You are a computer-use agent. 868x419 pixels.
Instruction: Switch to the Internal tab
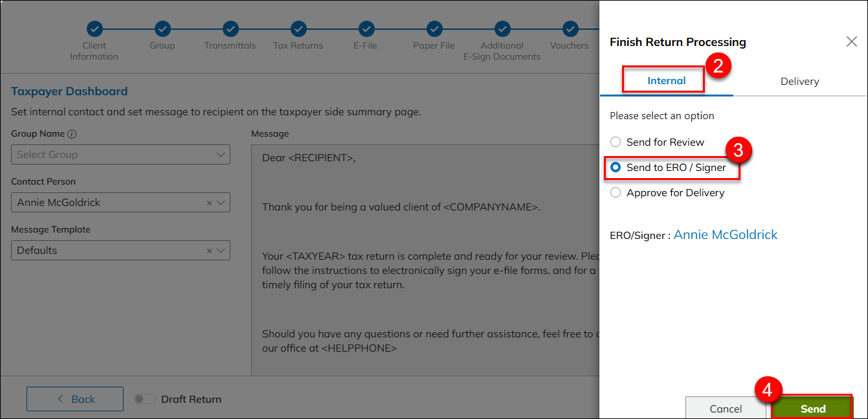[666, 81]
